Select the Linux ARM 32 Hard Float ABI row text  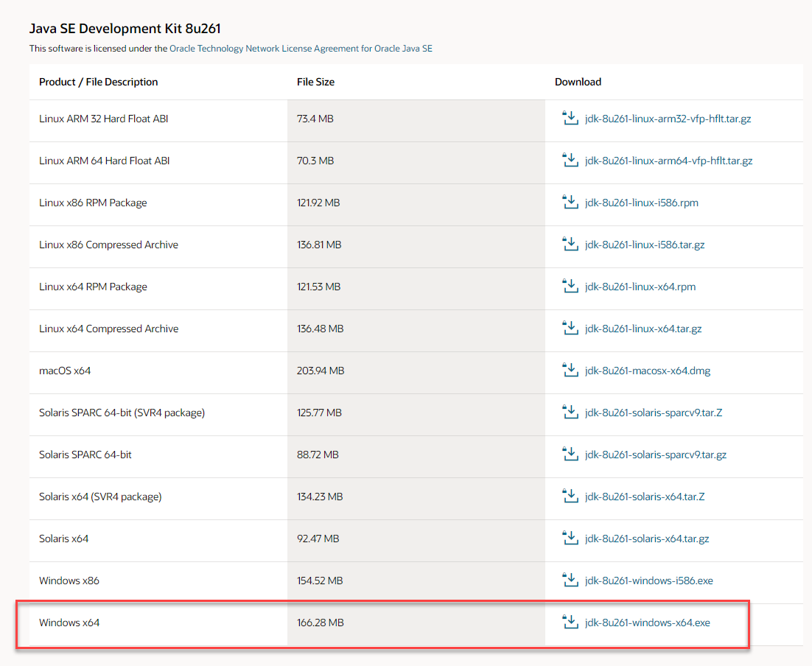[104, 119]
